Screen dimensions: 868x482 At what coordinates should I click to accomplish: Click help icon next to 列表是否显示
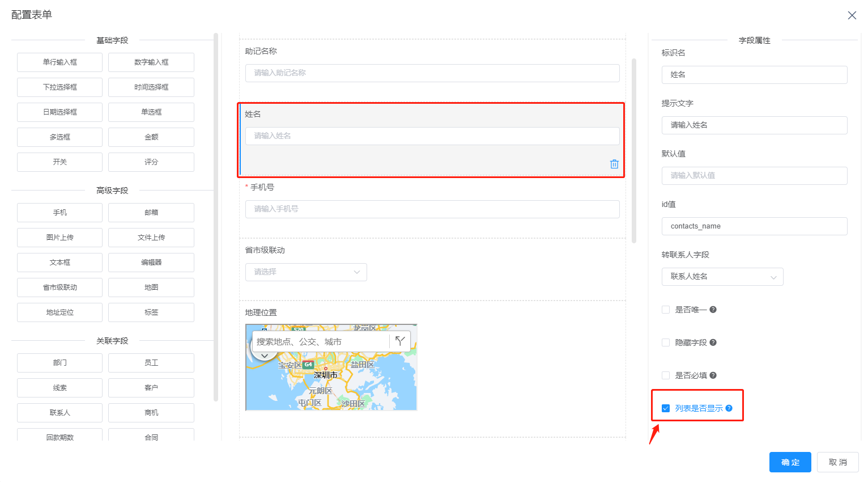(x=729, y=408)
